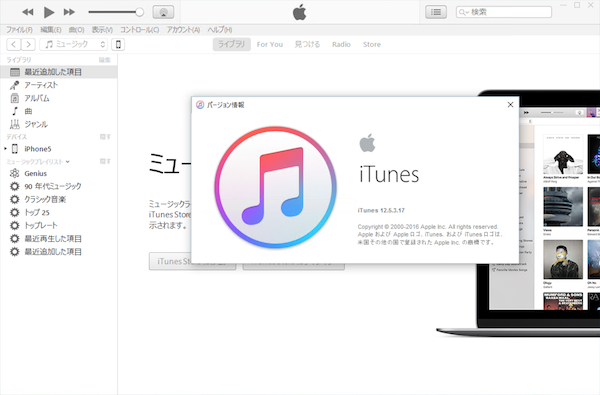
Task: Open the Genius playlist
Action: 59,173
